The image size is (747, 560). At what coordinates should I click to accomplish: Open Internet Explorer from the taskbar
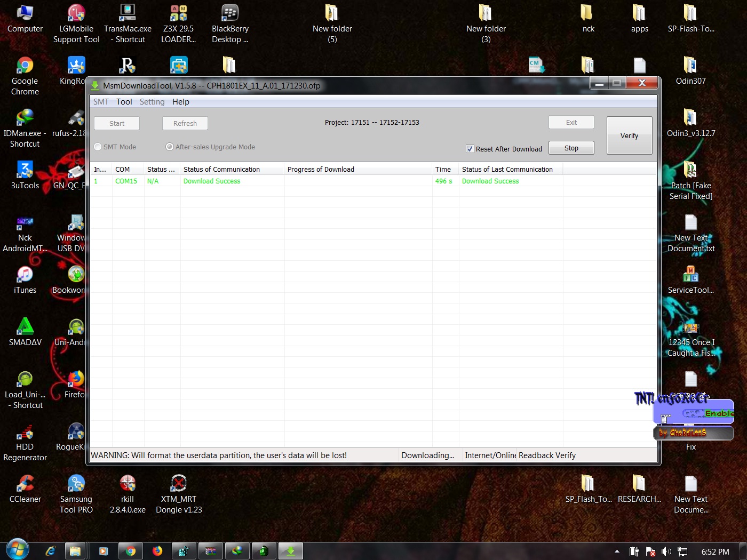coord(51,551)
